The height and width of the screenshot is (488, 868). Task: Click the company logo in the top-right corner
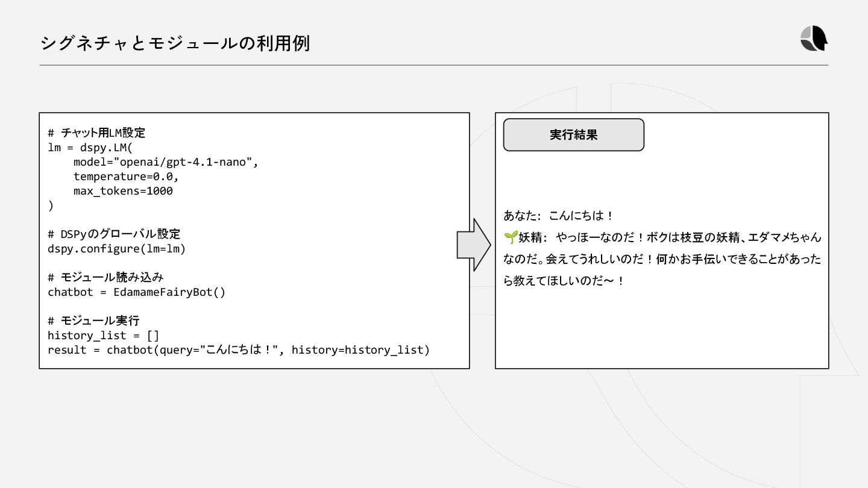click(x=814, y=39)
